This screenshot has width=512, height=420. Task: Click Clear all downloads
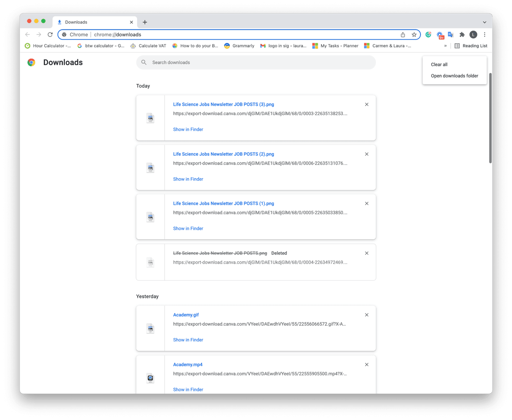[x=439, y=64]
